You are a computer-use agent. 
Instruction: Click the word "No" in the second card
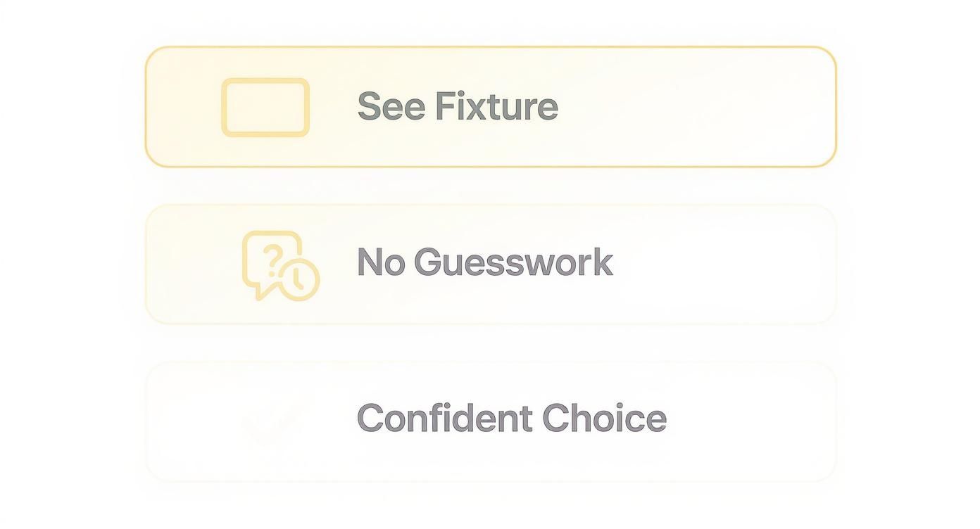click(x=380, y=262)
